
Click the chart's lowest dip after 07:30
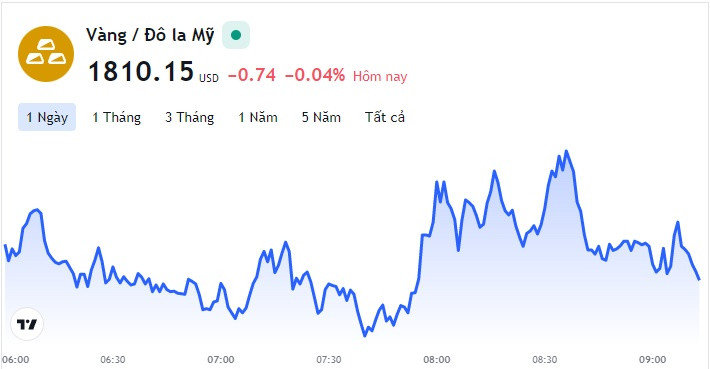point(365,335)
